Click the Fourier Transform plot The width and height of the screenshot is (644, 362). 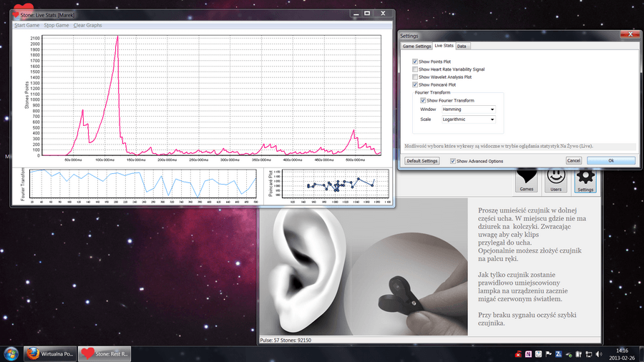pyautogui.click(x=143, y=185)
